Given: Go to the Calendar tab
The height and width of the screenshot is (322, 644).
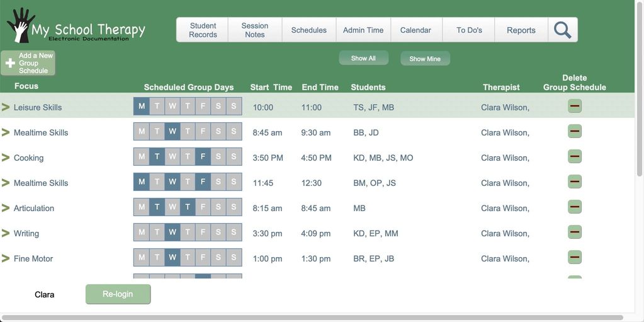Looking at the screenshot, I should [x=415, y=30].
